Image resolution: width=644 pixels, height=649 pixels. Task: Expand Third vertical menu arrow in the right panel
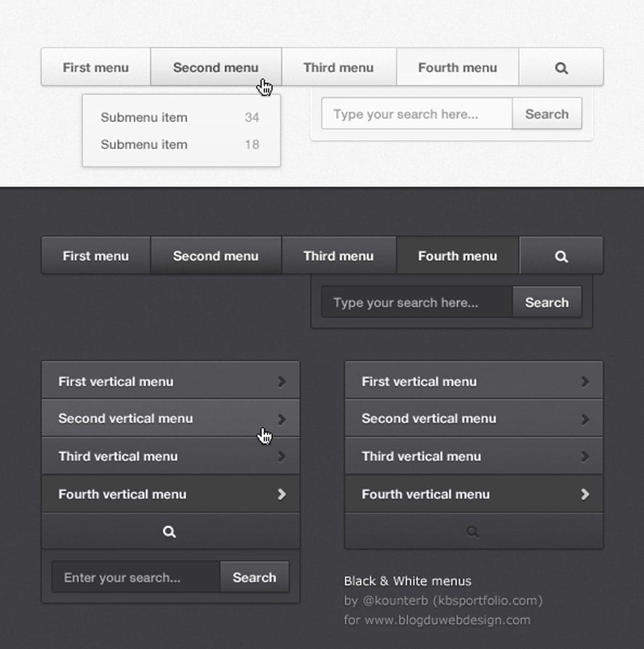click(x=585, y=456)
